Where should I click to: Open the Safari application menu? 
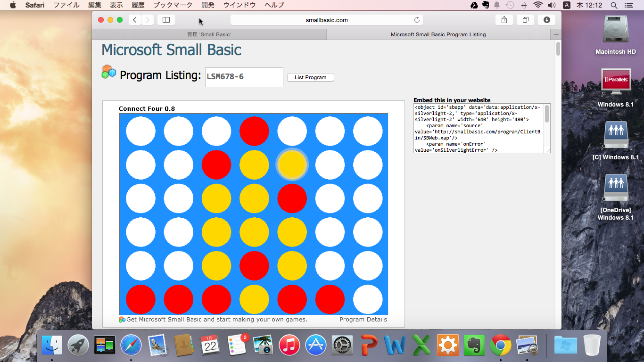coord(35,5)
